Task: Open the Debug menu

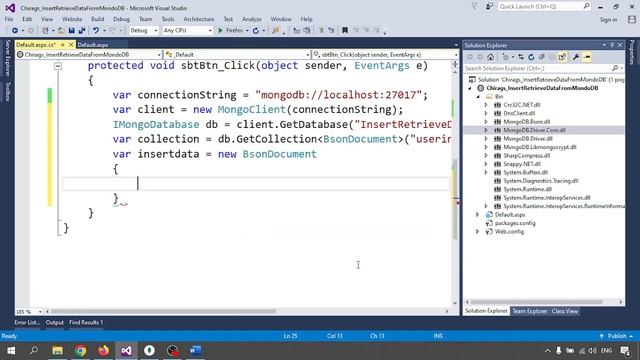Action: [x=121, y=19]
